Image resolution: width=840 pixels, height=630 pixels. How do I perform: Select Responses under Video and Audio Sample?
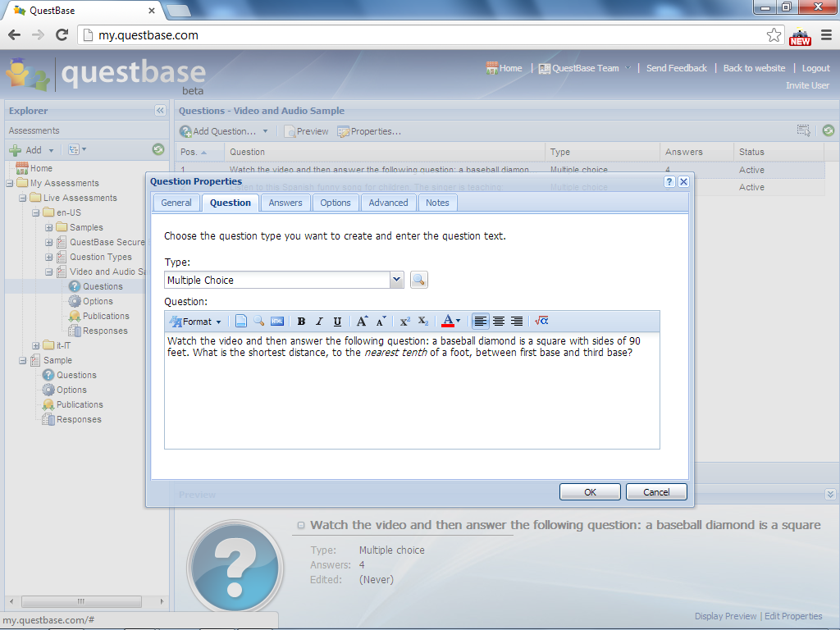[x=98, y=331]
